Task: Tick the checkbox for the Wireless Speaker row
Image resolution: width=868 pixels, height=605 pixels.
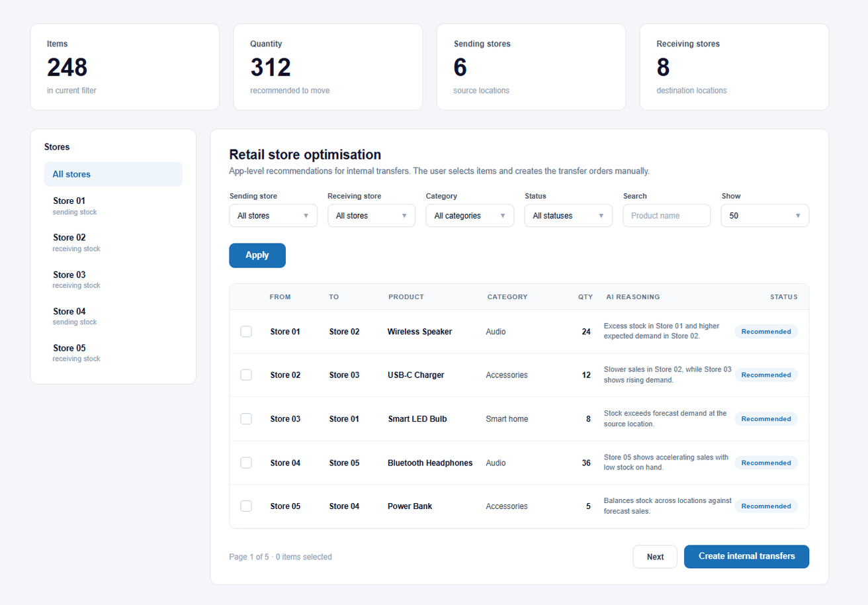Action: pyautogui.click(x=246, y=332)
